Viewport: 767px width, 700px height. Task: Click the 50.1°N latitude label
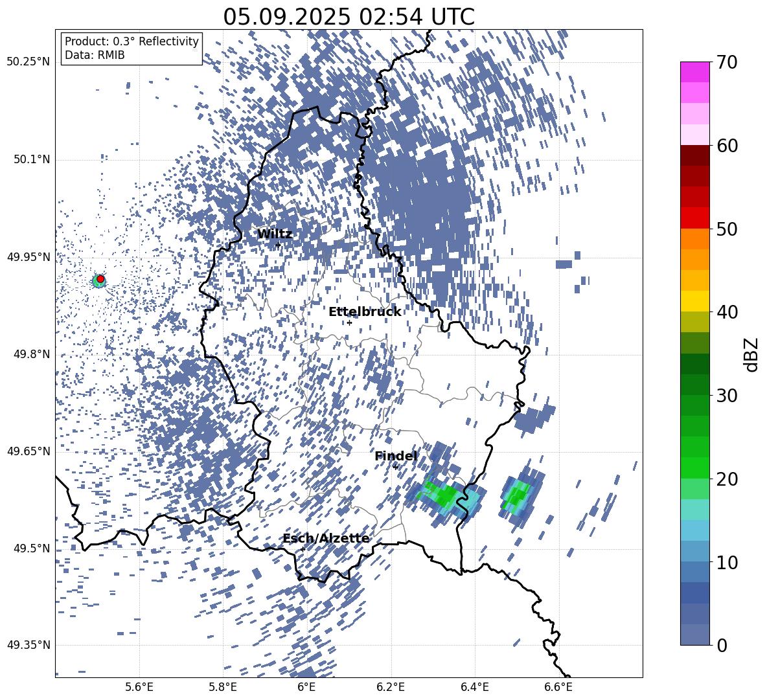pos(32,160)
